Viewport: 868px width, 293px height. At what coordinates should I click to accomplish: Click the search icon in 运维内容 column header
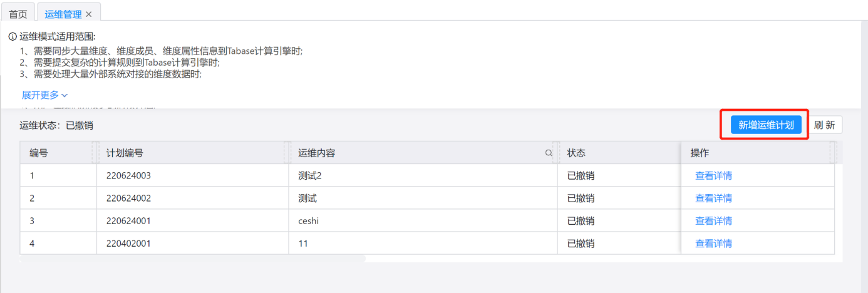[549, 153]
